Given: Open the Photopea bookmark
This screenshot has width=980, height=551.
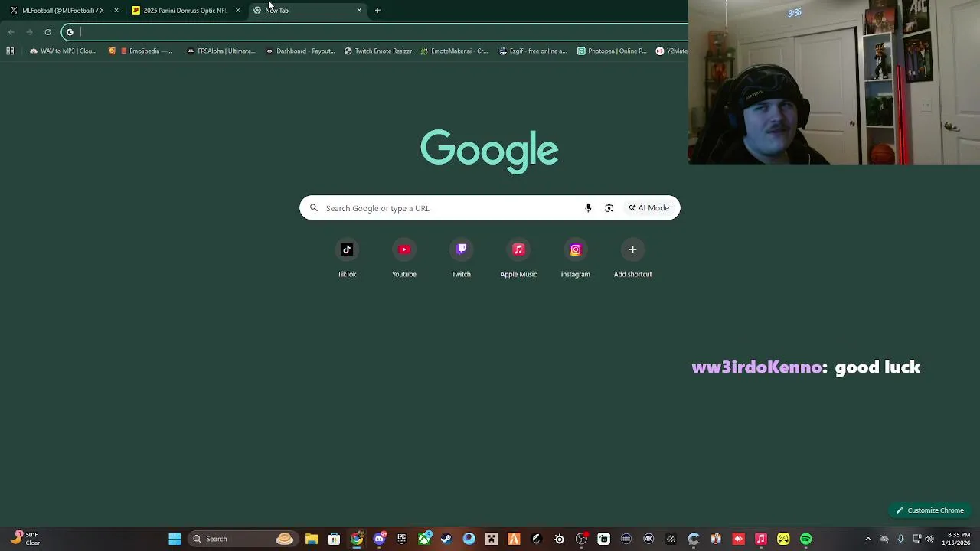Looking at the screenshot, I should coord(612,51).
